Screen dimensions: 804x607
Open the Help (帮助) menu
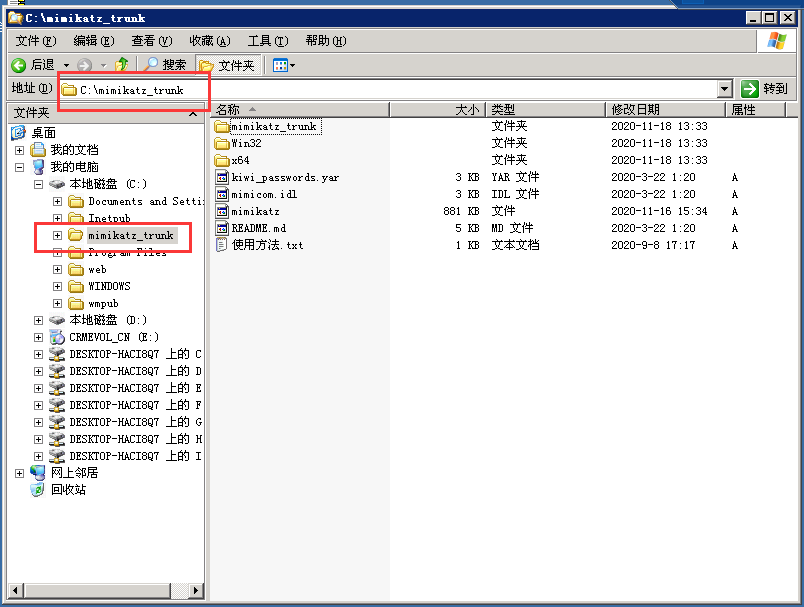coord(326,41)
